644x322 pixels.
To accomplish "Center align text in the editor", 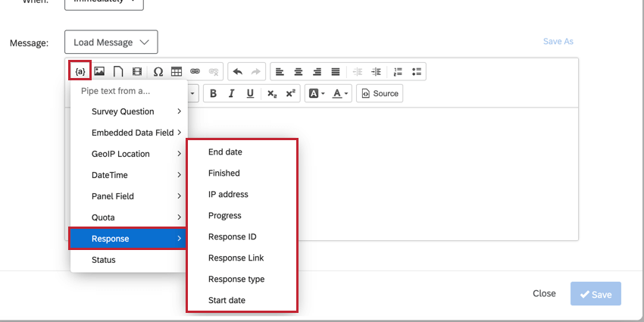I will [x=299, y=71].
